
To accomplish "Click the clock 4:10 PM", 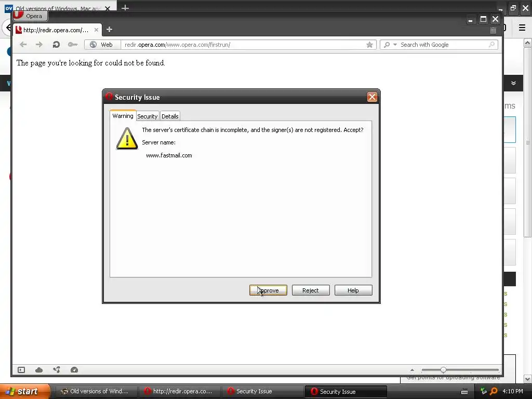I will point(513,391).
